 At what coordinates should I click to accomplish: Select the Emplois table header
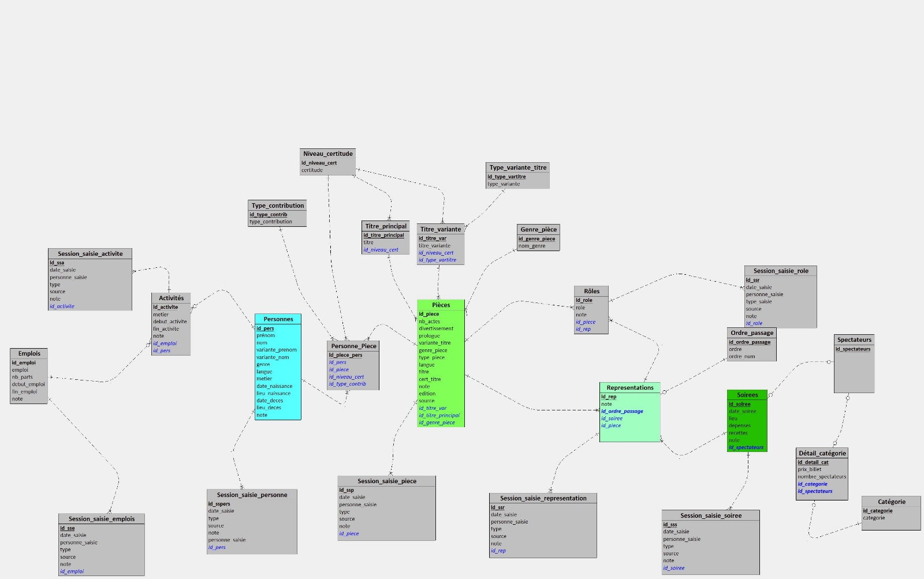point(29,354)
